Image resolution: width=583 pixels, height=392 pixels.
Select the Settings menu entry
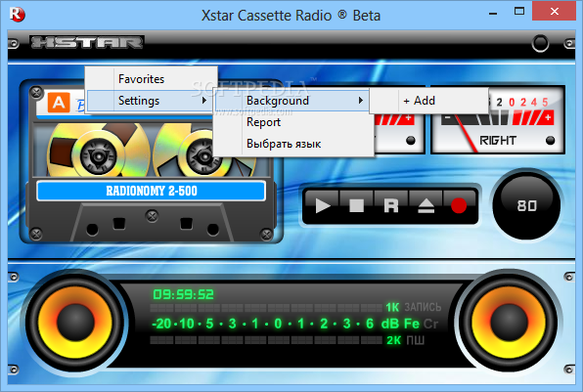[151, 101]
